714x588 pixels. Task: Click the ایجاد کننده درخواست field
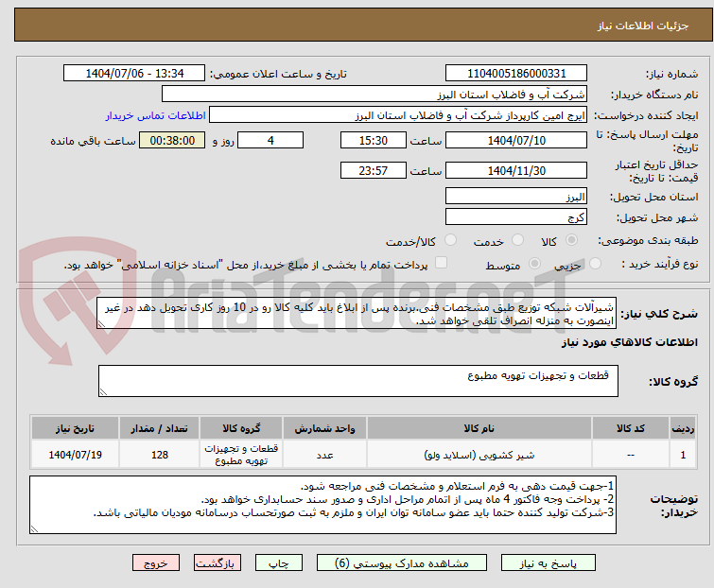coord(398,115)
